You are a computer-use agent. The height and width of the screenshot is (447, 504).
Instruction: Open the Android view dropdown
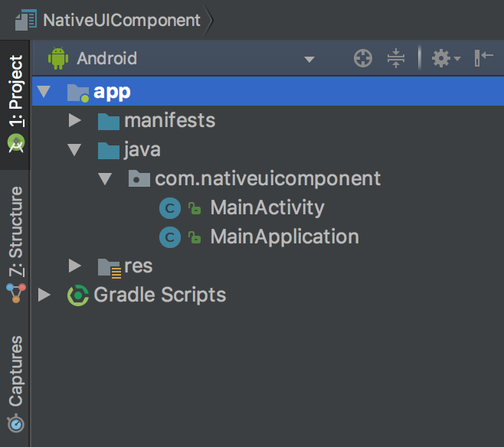pyautogui.click(x=309, y=59)
